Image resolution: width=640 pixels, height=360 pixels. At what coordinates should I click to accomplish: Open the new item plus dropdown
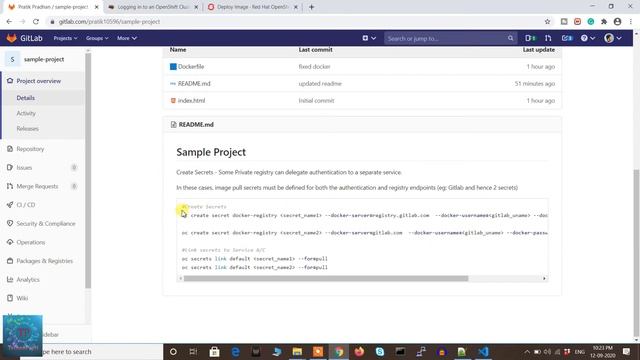click(369, 38)
